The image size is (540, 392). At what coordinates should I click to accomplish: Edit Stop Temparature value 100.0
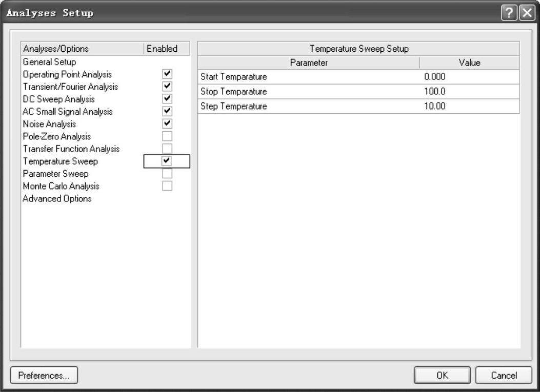click(x=469, y=92)
